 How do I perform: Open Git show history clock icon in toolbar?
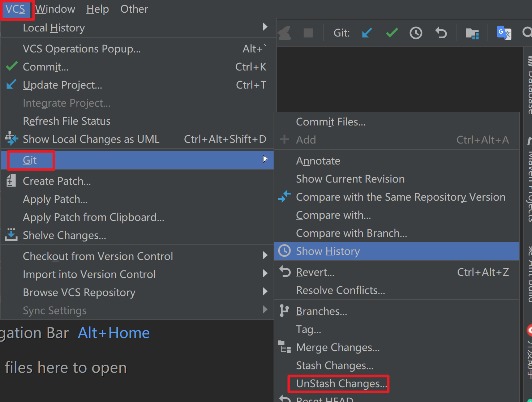click(416, 33)
